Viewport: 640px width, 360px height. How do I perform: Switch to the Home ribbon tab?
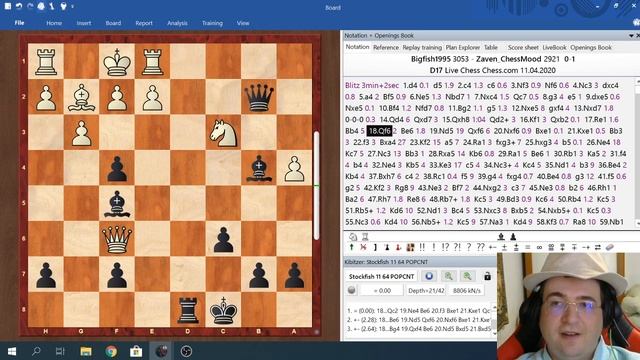(x=54, y=23)
